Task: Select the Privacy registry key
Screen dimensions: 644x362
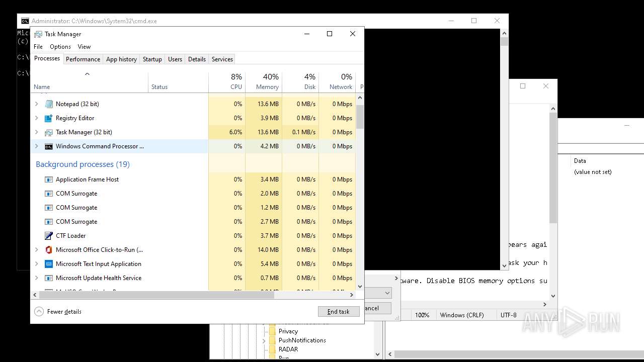Action: pyautogui.click(x=288, y=331)
